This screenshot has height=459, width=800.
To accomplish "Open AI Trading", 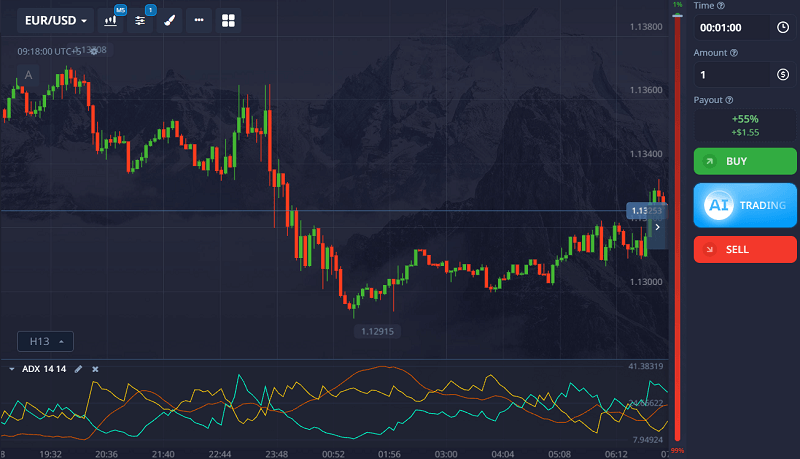I will point(745,205).
